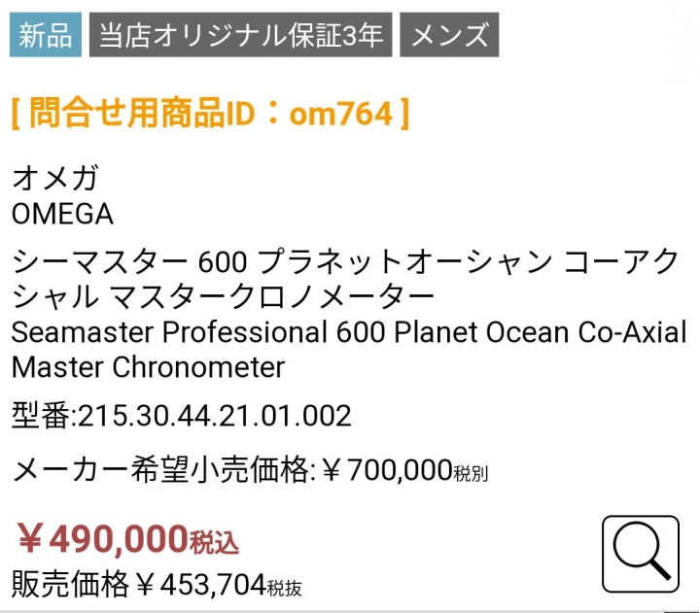
Task: Click the 販売価格 label
Action: (70, 585)
